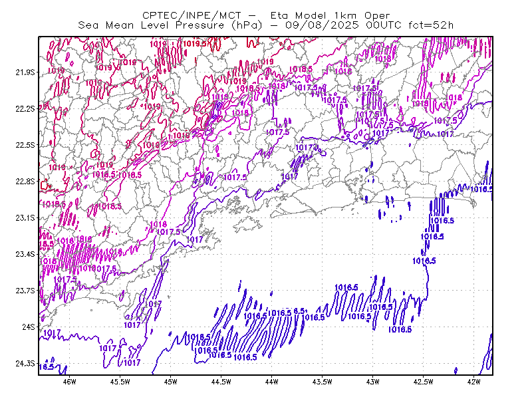Viewport: 532px width, 411px height.
Task: Click the "43W" longitude axis label
Action: point(373,382)
